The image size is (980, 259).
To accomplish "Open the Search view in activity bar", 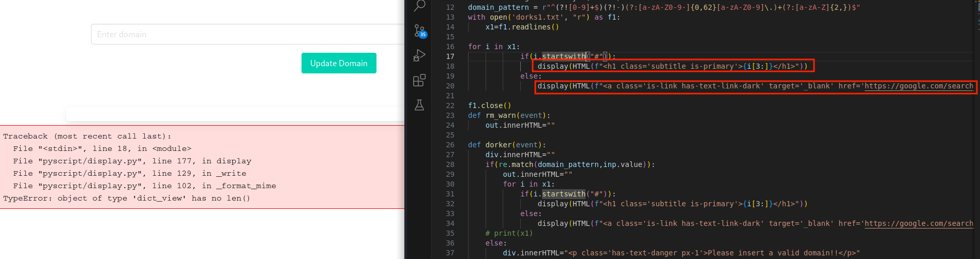I will point(419,6).
